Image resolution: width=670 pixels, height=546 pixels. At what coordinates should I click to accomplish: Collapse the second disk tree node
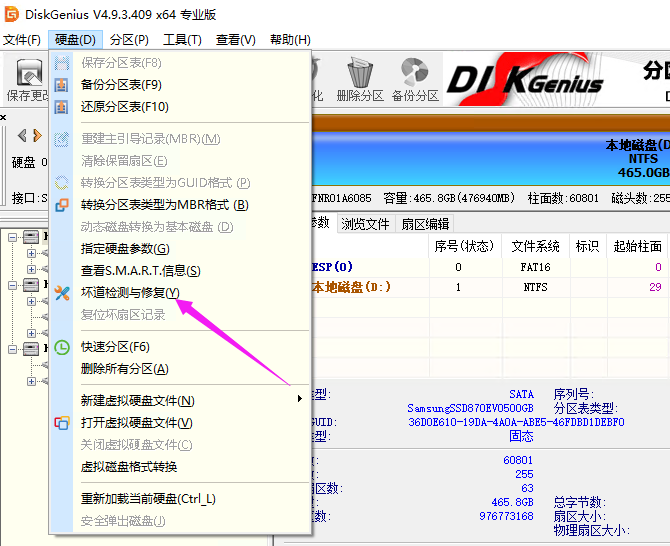(12, 285)
